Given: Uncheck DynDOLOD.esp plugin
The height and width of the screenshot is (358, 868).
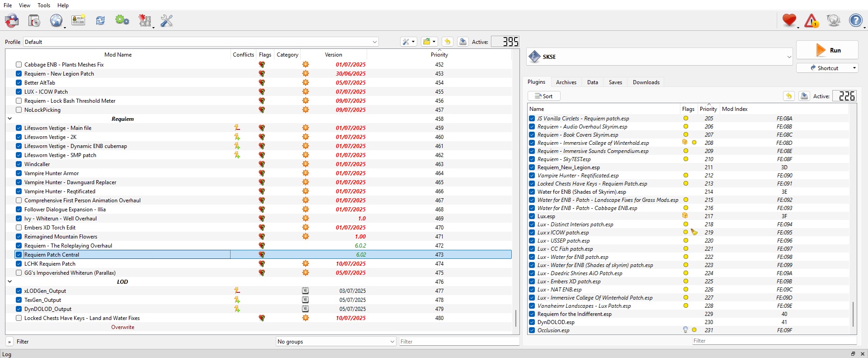Looking at the screenshot, I should pyautogui.click(x=532, y=322).
